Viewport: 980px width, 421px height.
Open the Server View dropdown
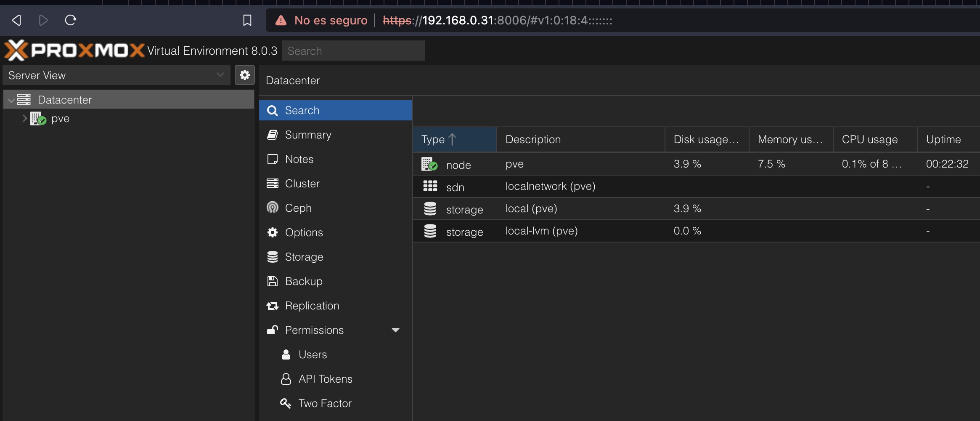click(x=117, y=75)
